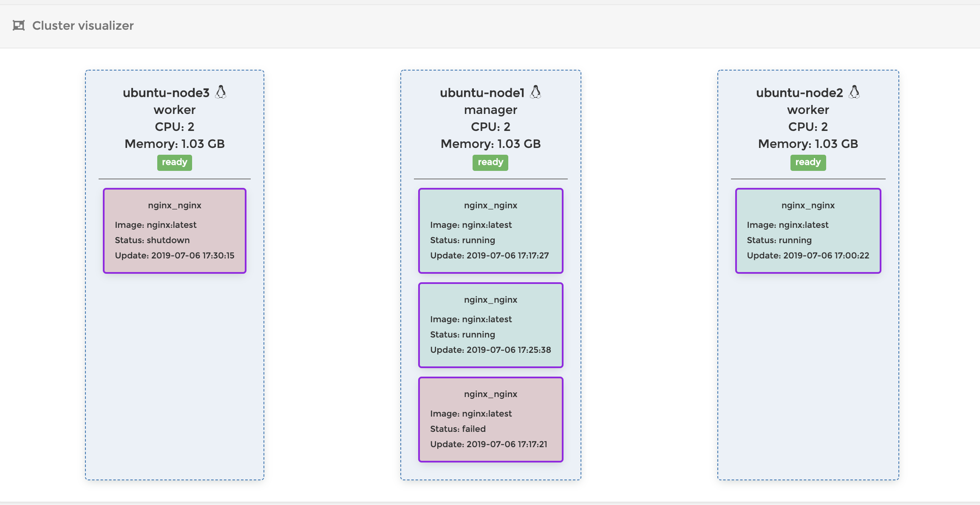
Task: Click ready badge on ubuntu-node2
Action: pos(807,162)
